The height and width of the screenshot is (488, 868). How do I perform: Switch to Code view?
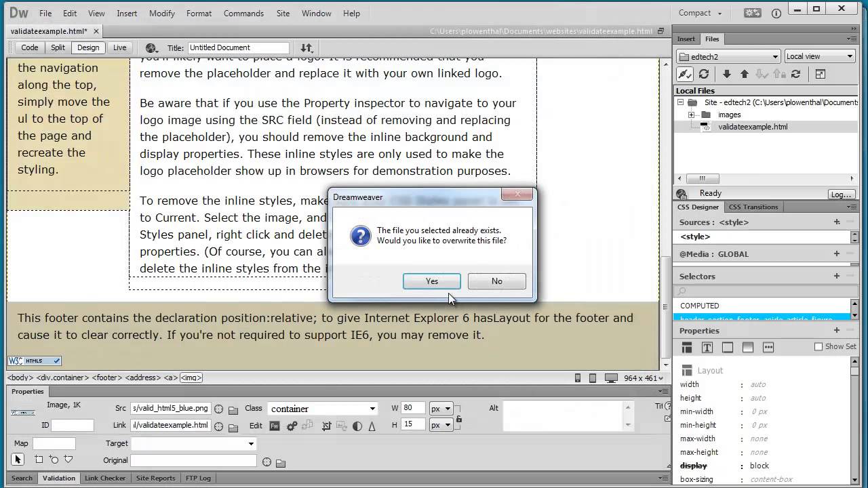coord(29,47)
